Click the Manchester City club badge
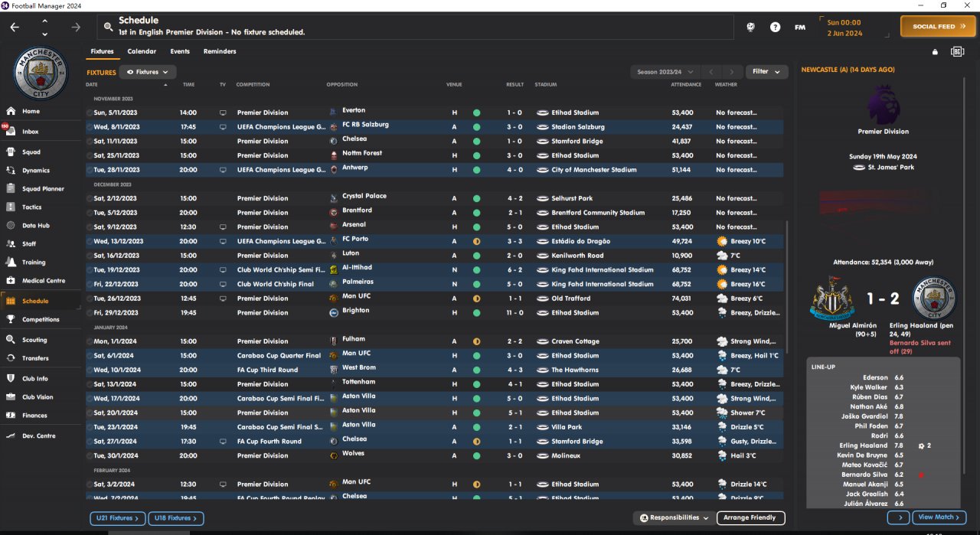Screen dimensions: 980x535 pyautogui.click(x=41, y=73)
